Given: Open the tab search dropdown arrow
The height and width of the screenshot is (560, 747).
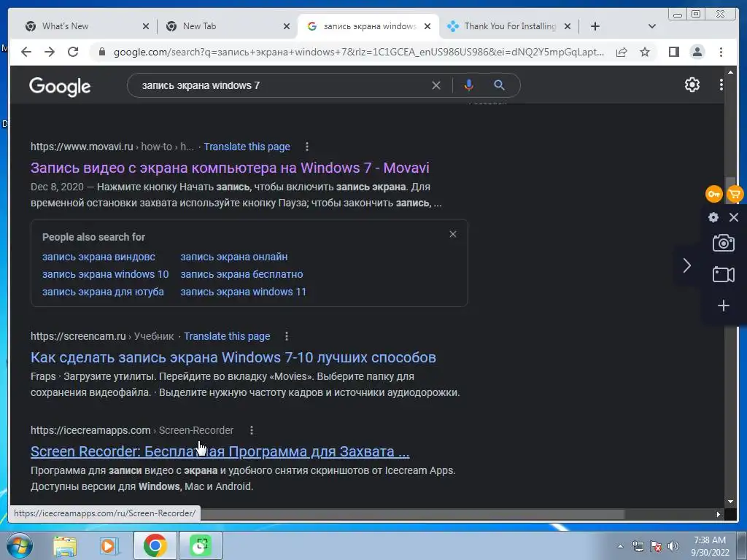Looking at the screenshot, I should 651,26.
